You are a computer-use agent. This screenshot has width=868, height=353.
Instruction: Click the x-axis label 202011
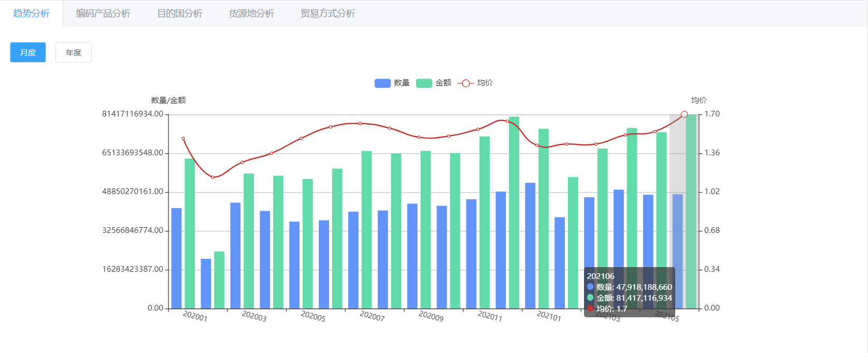(x=490, y=316)
